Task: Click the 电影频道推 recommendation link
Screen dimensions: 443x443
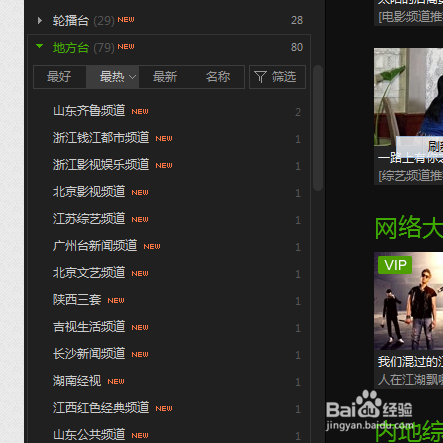Action: click(410, 16)
